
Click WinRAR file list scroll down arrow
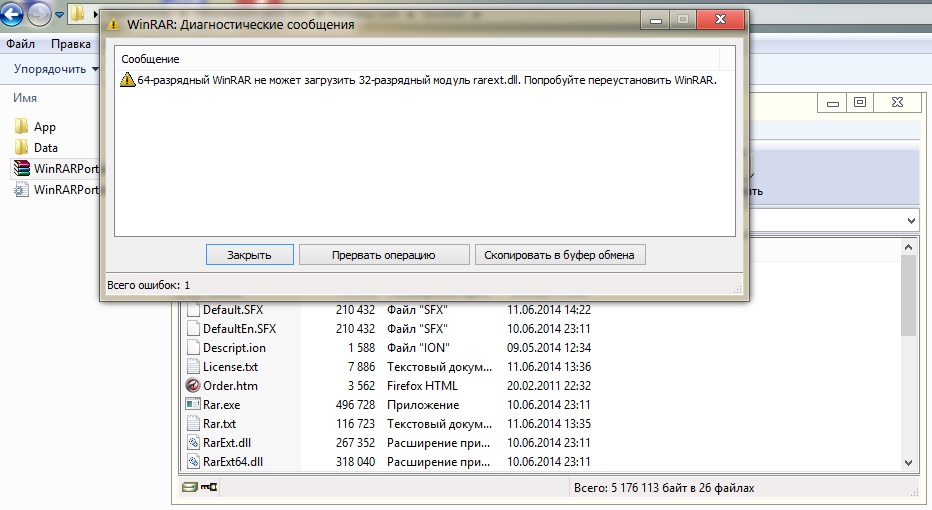908,462
